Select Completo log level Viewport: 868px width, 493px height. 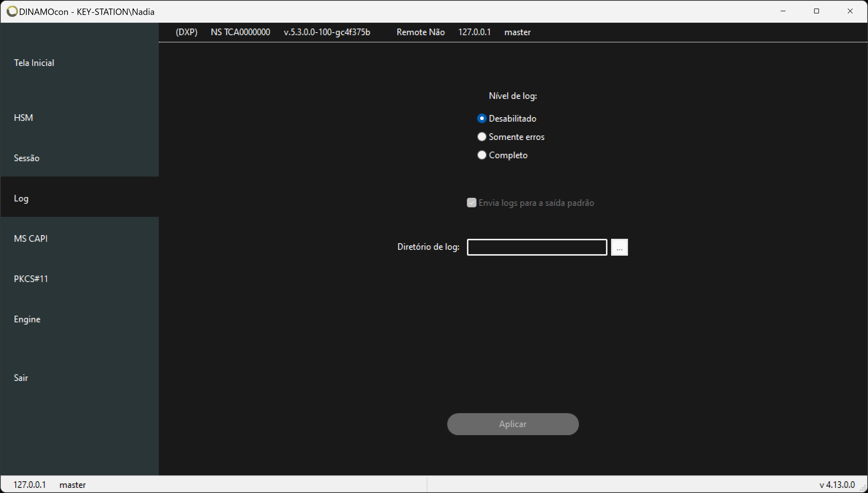click(x=502, y=155)
